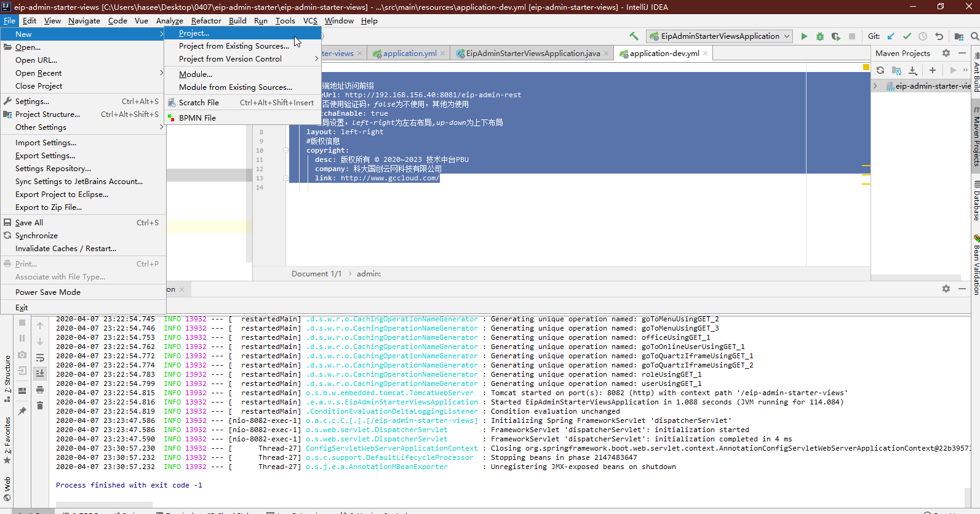Select Invalidate Caches / Restart...

click(x=83, y=249)
